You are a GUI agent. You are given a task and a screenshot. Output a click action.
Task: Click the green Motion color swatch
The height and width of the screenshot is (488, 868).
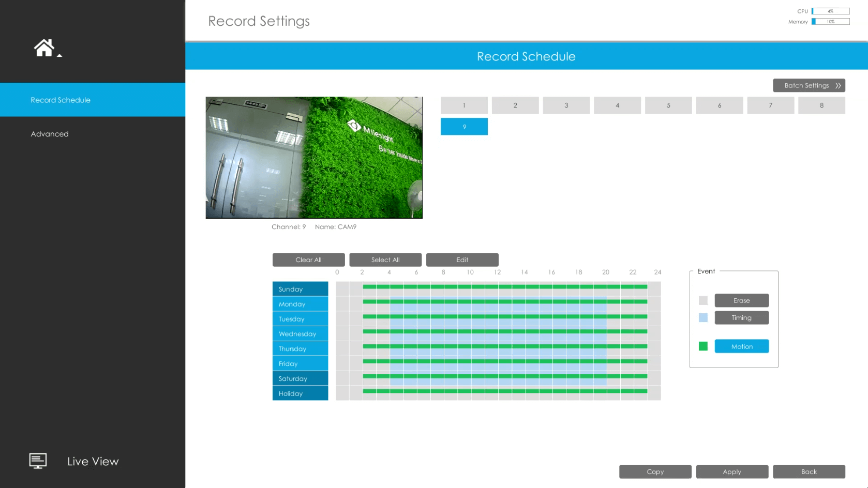pos(703,346)
